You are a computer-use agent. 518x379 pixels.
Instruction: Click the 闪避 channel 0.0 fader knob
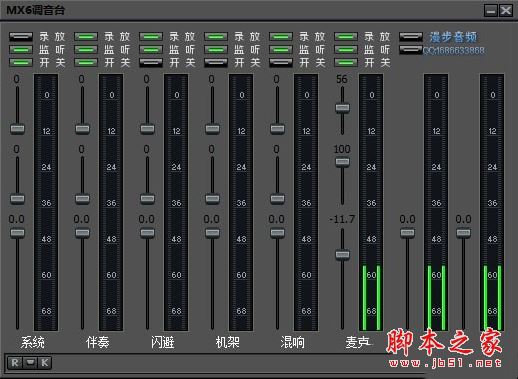[x=147, y=233]
